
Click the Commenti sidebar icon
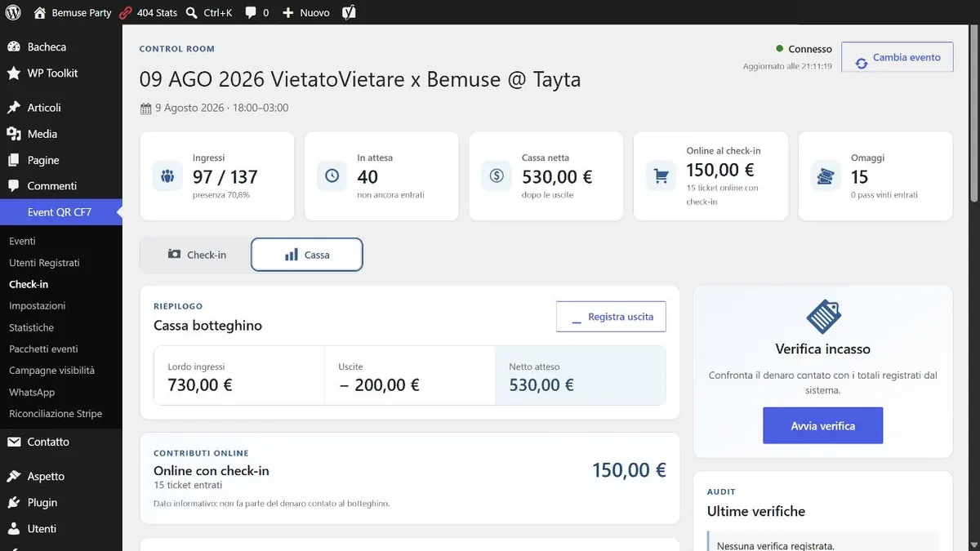(x=14, y=186)
